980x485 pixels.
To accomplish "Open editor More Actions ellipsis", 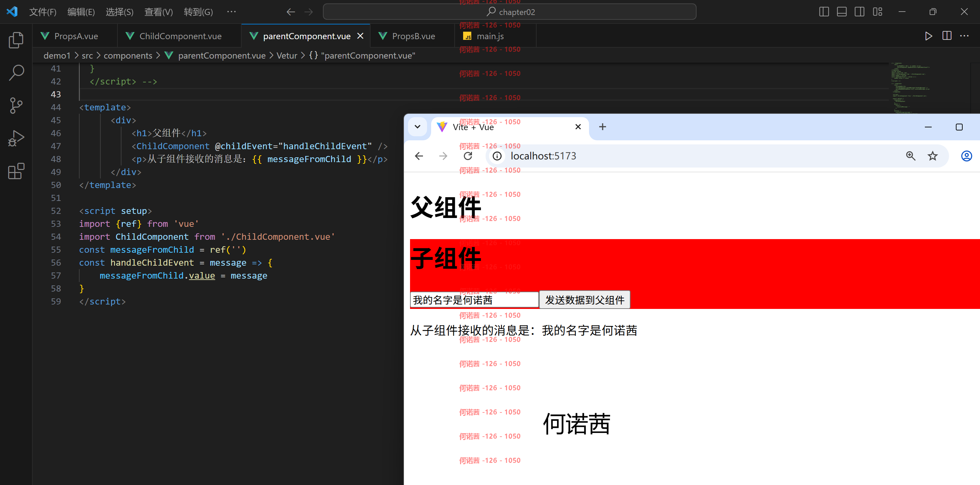I will (964, 36).
